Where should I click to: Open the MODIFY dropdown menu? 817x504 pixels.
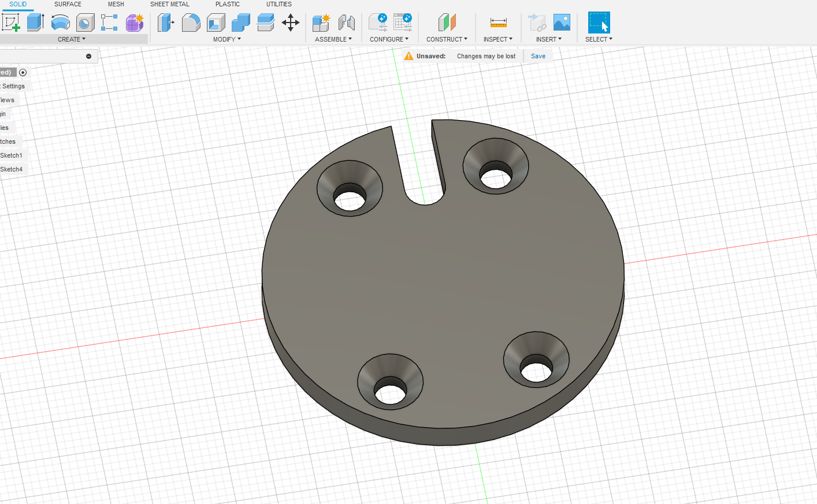point(227,39)
